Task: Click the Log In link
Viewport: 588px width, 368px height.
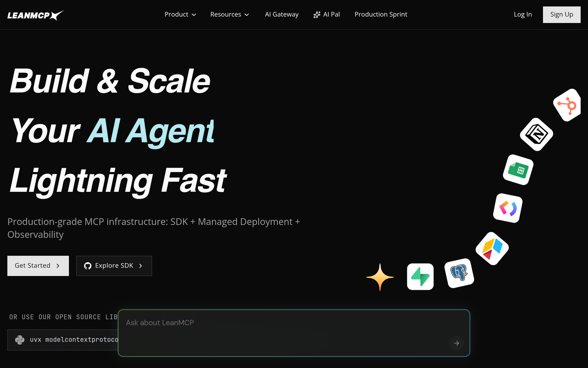Action: [x=523, y=14]
